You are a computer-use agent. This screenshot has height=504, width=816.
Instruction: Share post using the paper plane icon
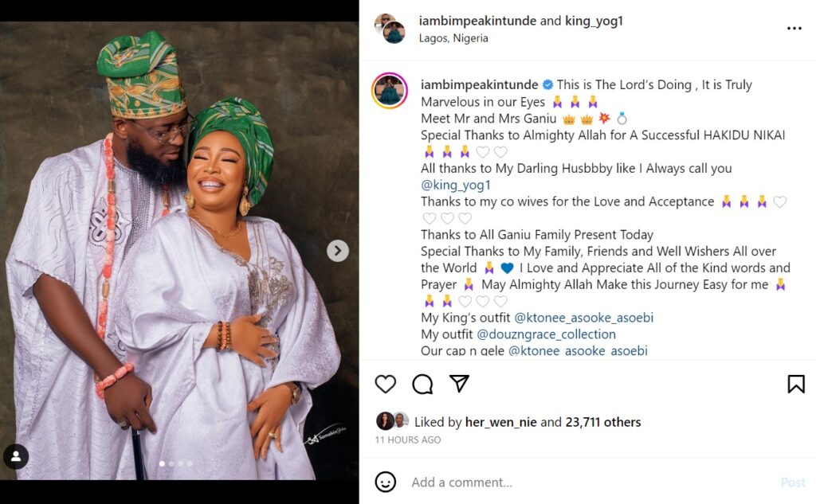[x=459, y=384]
